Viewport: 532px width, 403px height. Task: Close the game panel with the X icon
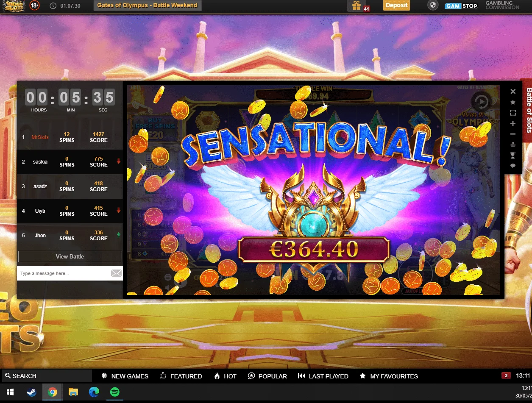pos(513,91)
